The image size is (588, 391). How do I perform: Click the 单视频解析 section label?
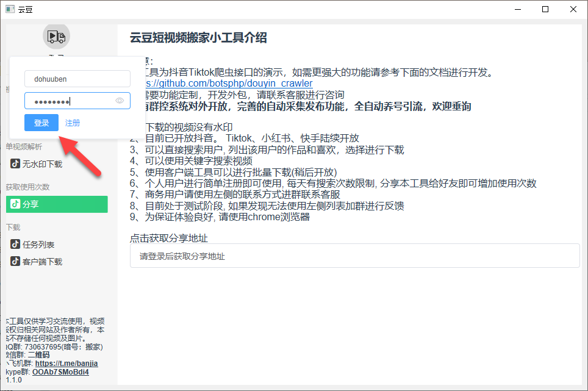24,146
